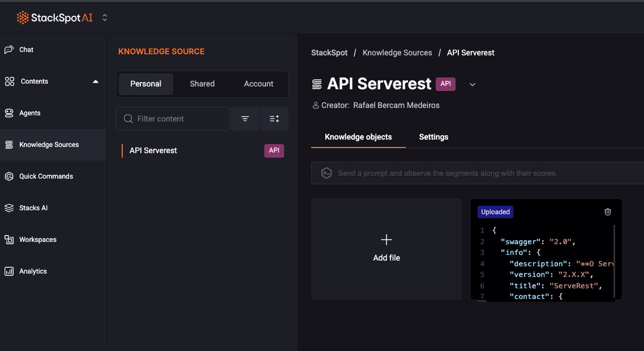Click the stack icon beside API Serverest title
The height and width of the screenshot is (351, 644).
pyautogui.click(x=317, y=84)
